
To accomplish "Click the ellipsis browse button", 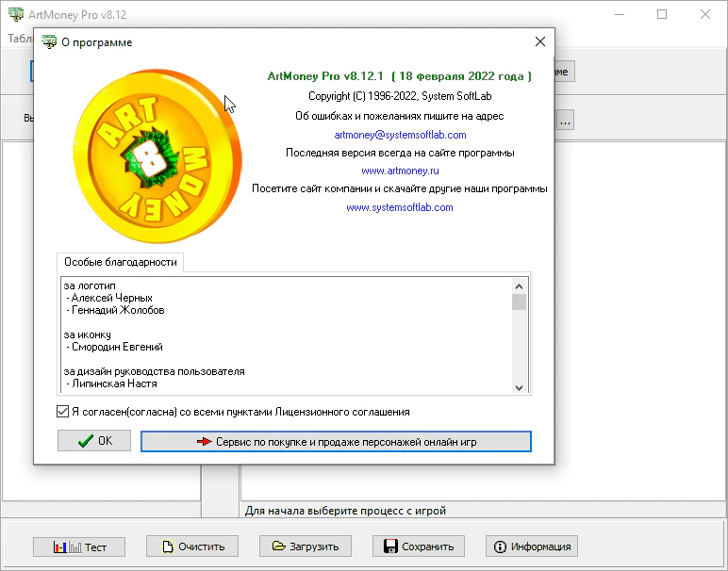I will click(x=565, y=121).
